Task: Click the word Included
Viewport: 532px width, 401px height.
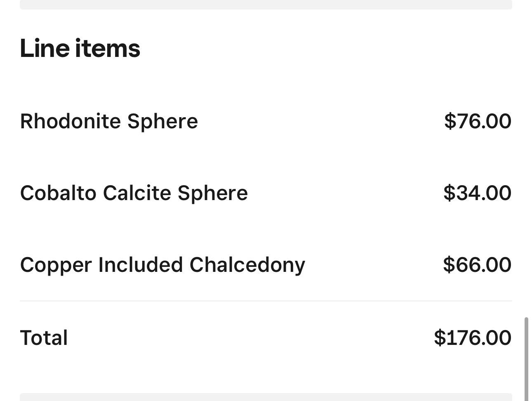Action: [x=141, y=265]
